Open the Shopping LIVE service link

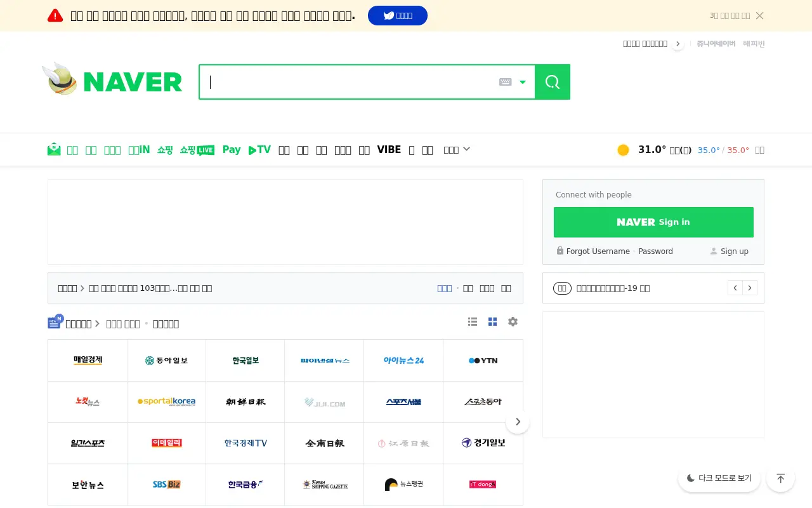197,150
